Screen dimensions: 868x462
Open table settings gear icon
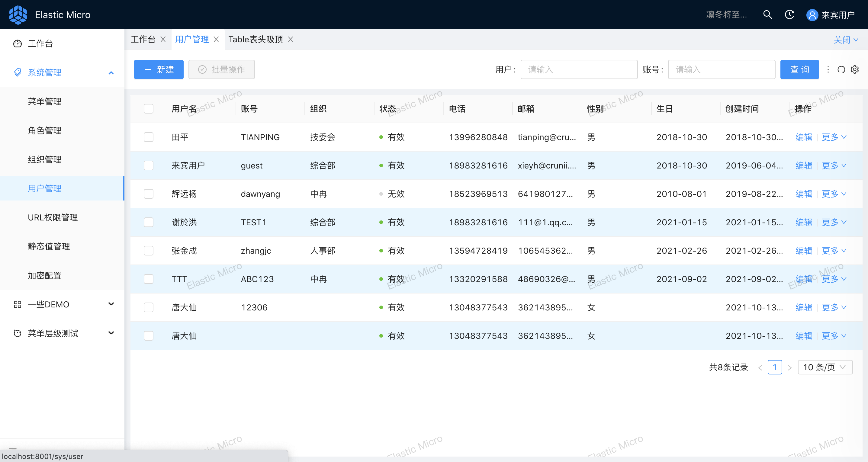click(x=855, y=69)
